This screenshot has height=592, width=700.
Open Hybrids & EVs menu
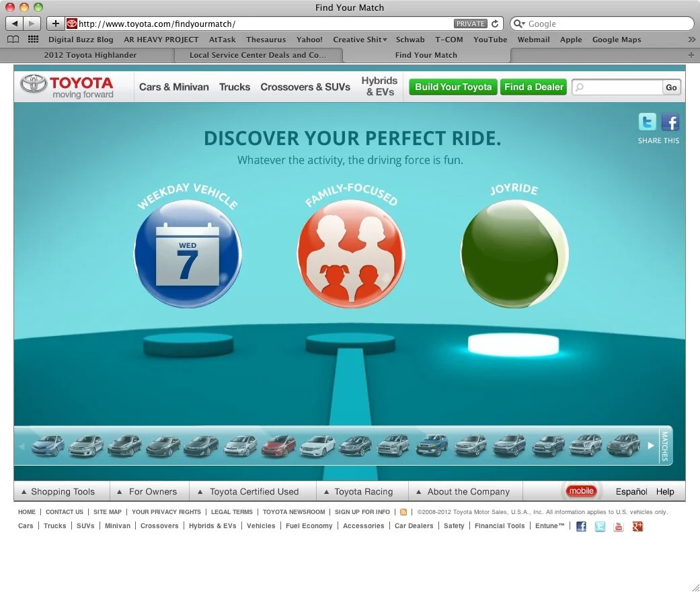pos(379,86)
